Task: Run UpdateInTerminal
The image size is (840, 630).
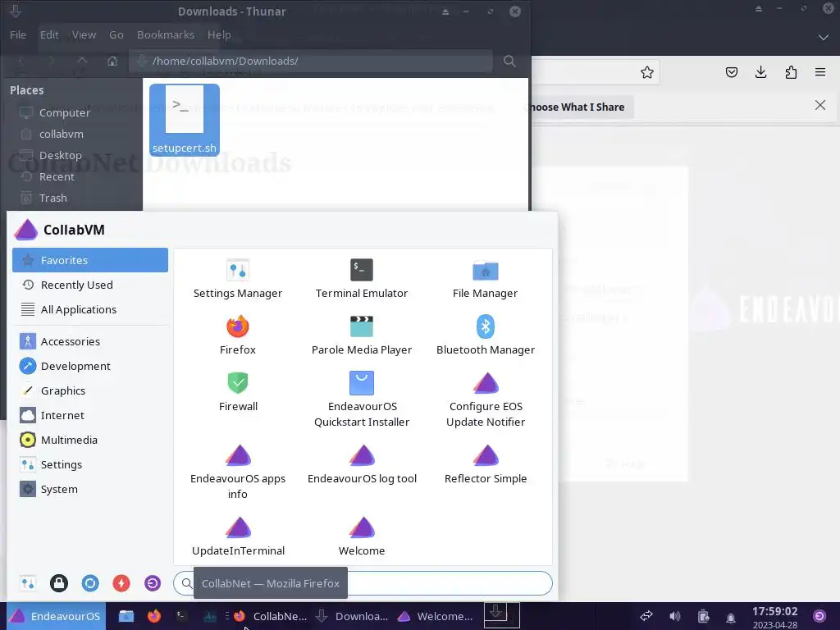Action: (238, 536)
